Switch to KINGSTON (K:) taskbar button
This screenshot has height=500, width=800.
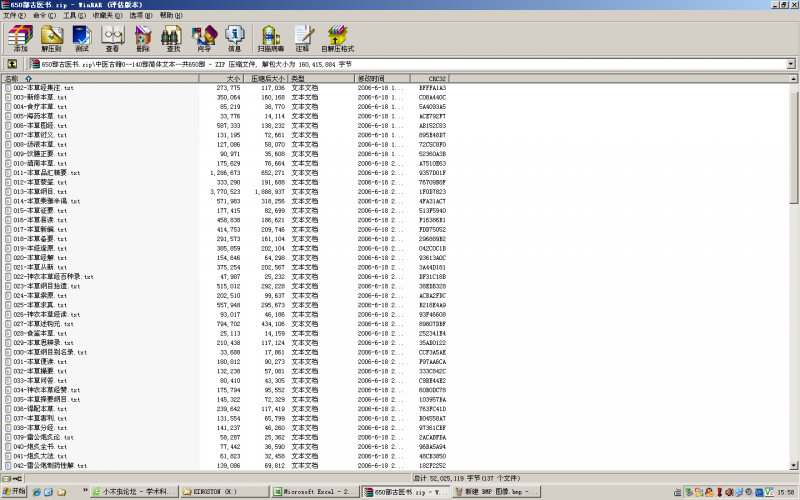tap(224, 492)
